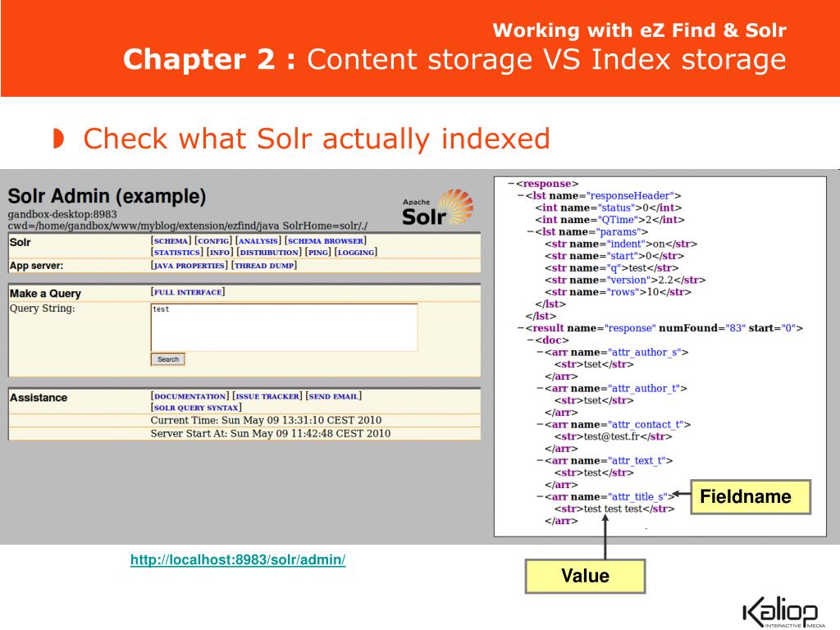
Task: Click the str name="rows" line
Action: click(618, 292)
